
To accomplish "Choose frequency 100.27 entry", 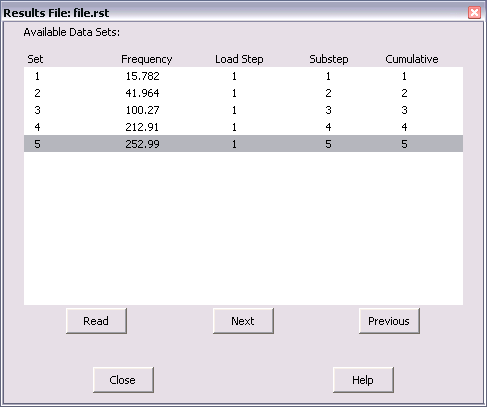I will (142, 110).
